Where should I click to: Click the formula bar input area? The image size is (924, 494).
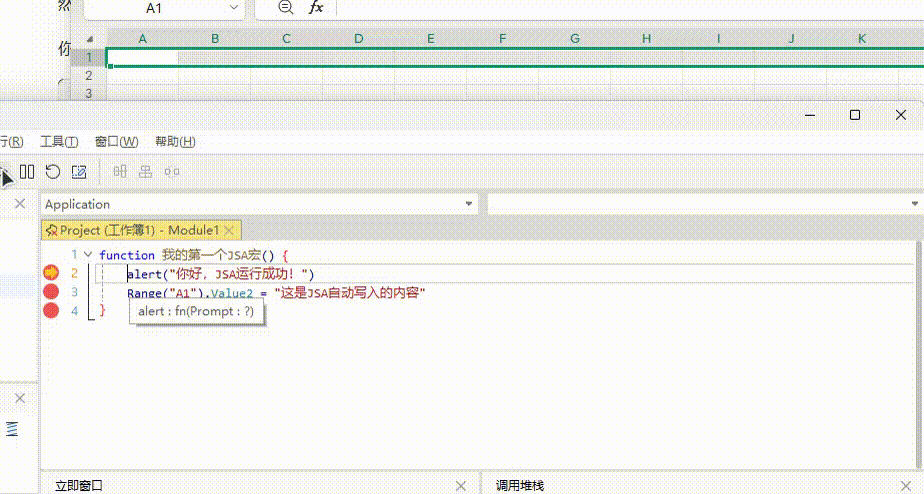coord(629,8)
